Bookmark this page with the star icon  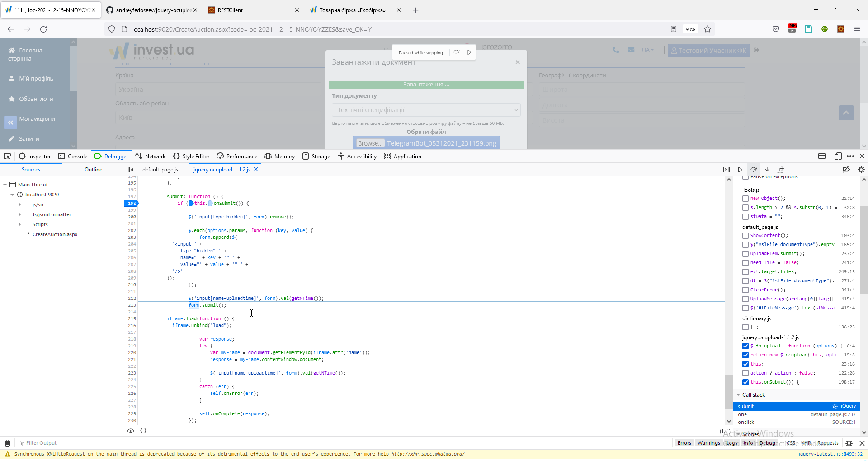click(x=708, y=29)
